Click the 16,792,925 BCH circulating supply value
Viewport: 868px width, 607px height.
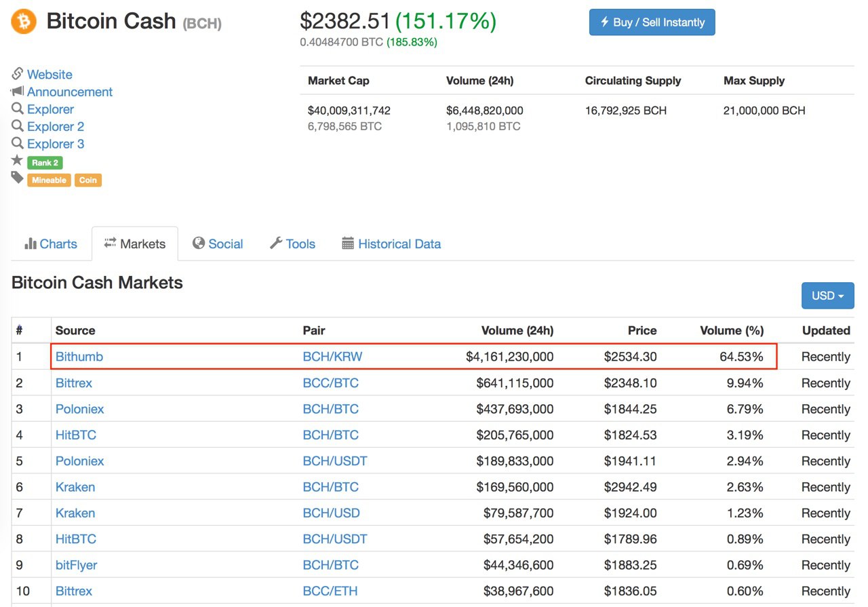tap(626, 111)
